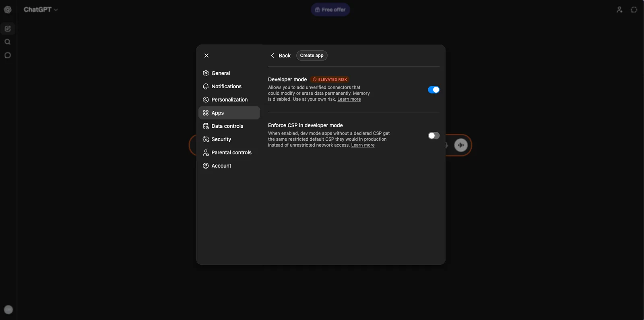Click the add person icon at top right

pos(619,10)
